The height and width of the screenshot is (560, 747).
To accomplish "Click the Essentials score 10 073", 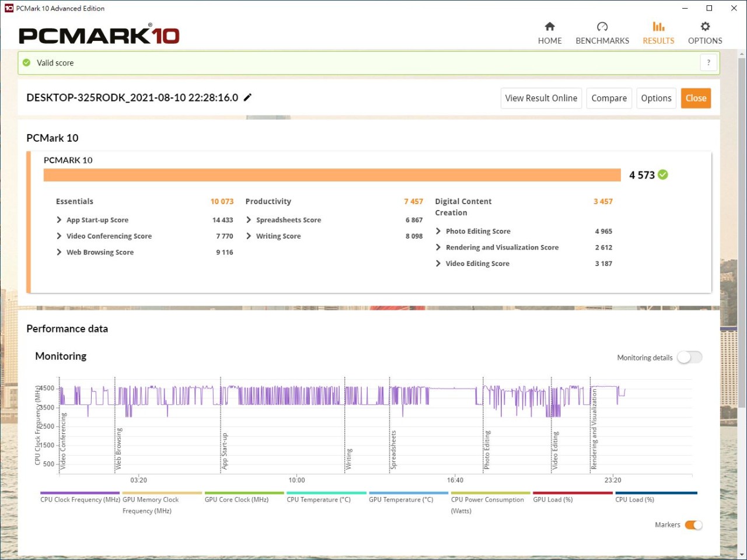I will tap(222, 201).
